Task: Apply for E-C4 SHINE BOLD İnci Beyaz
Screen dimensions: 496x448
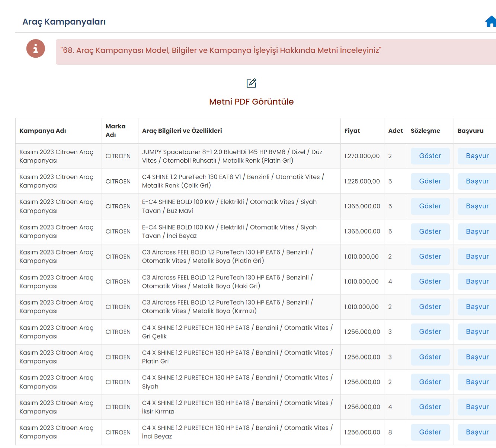Action: point(477,231)
